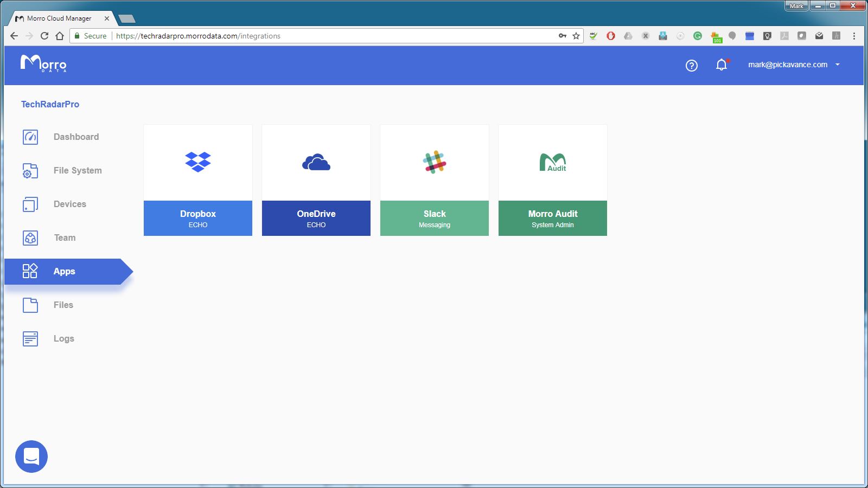Close the Morro Cloud Manager tab
Screen dimensions: 868x488
coord(106,18)
